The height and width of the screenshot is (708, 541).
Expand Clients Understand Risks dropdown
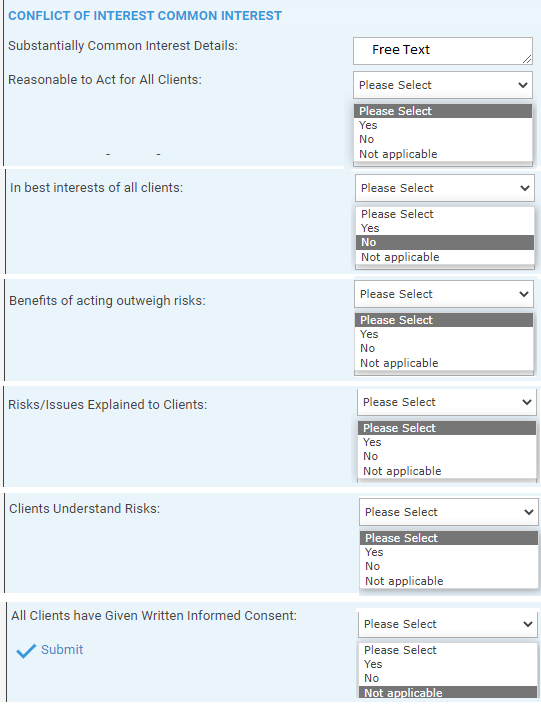click(448, 512)
